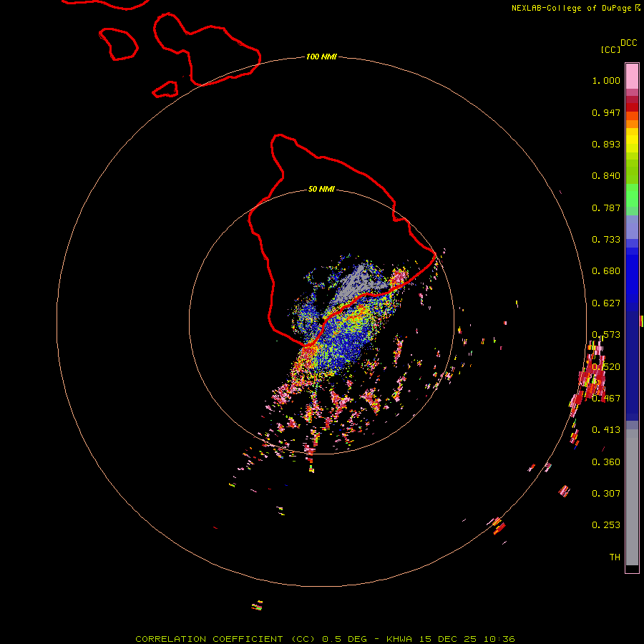
Task: Click the 100 NMI range ring label
Action: click(x=321, y=57)
